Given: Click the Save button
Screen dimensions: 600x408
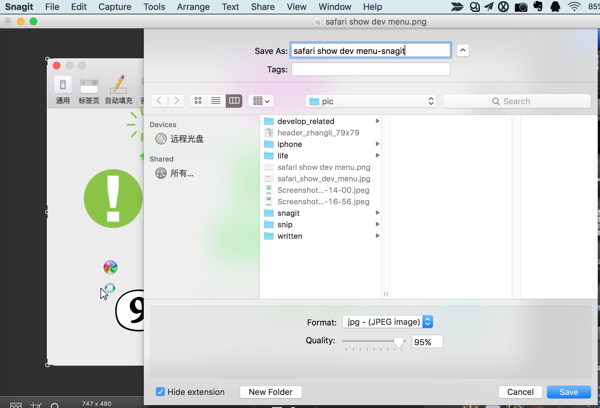Looking at the screenshot, I should 569,392.
